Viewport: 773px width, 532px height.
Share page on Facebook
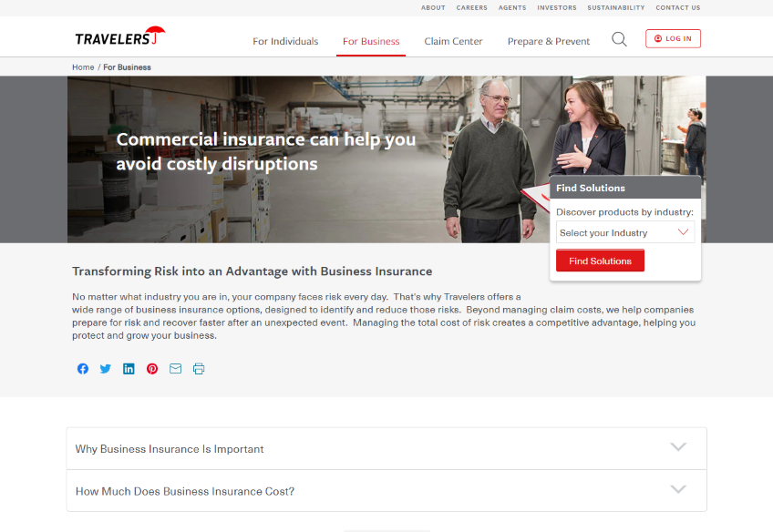(83, 368)
